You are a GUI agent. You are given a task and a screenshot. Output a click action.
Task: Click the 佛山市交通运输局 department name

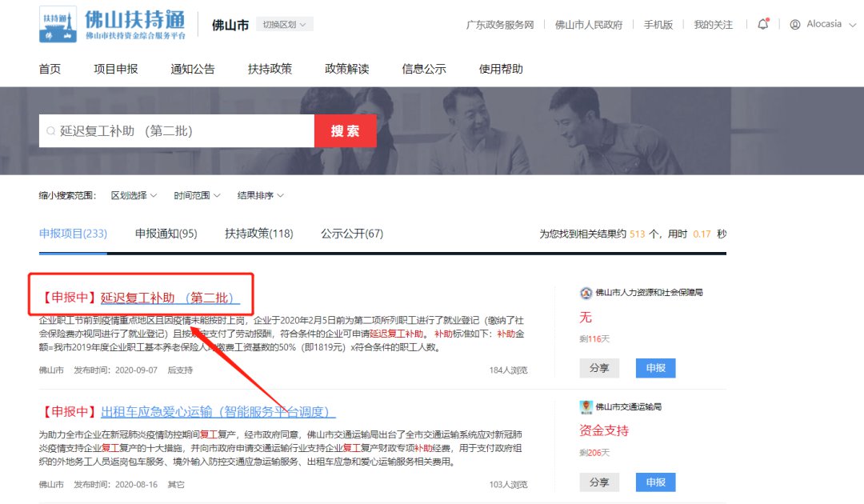click(629, 407)
